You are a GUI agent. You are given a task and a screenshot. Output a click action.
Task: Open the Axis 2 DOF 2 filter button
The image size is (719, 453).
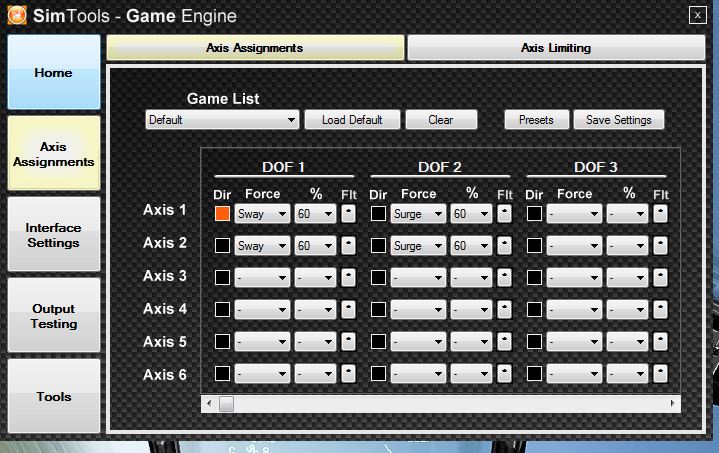[x=504, y=246]
